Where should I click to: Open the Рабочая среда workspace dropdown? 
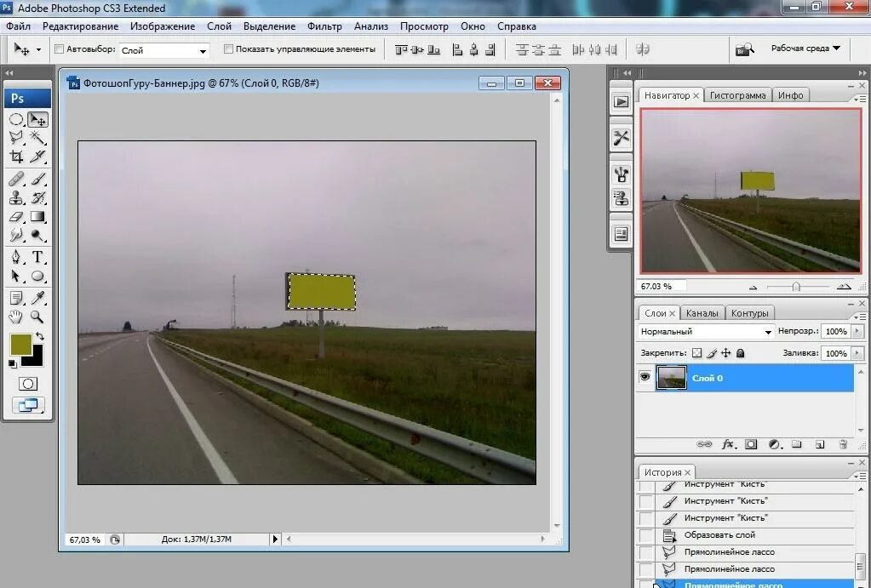805,49
